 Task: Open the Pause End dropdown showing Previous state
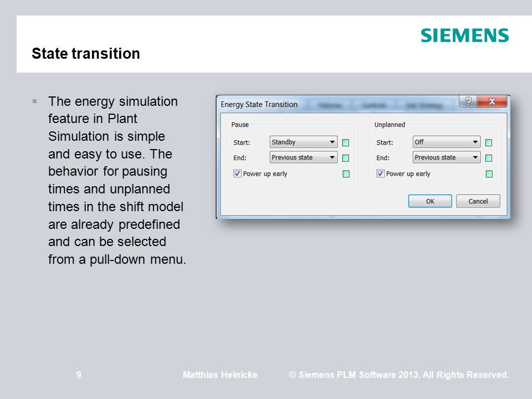coord(303,157)
